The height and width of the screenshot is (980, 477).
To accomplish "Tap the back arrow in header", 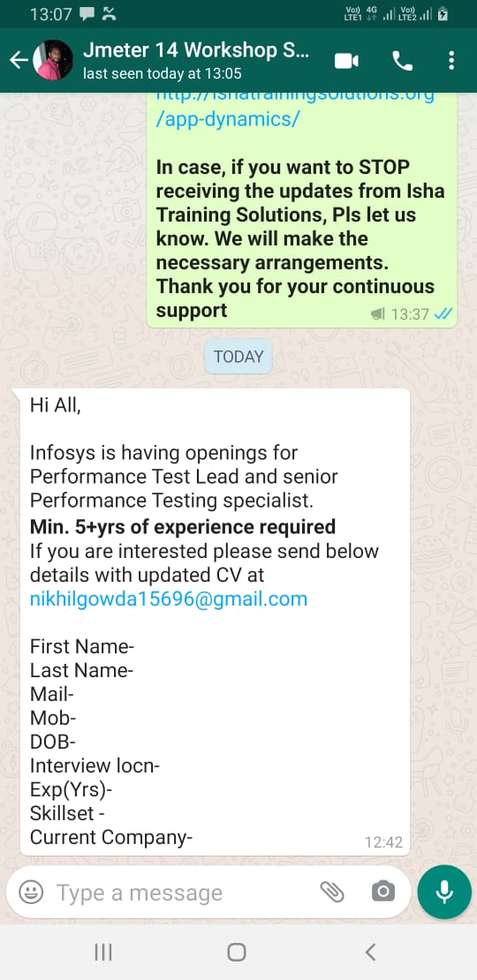I will [x=19, y=60].
